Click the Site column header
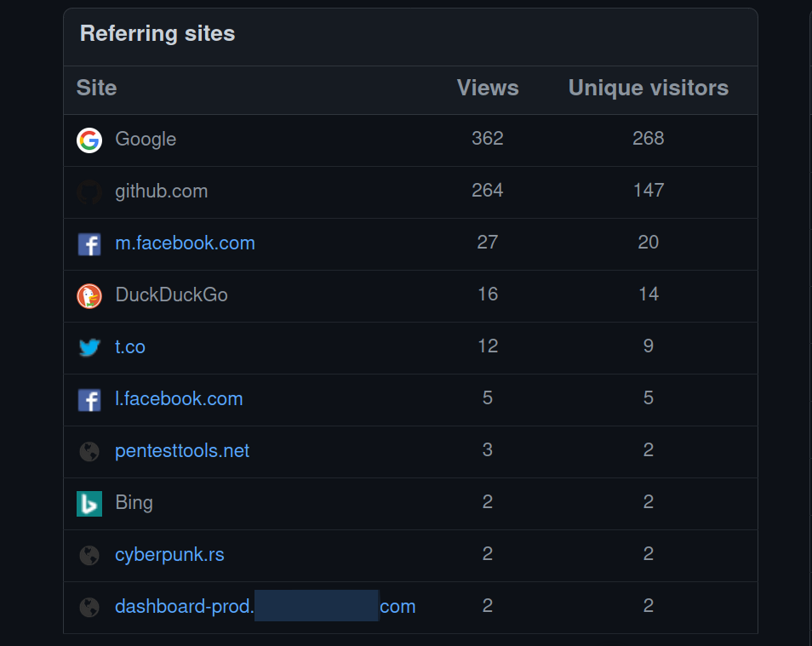Screen dimensions: 812x646 (x=96, y=88)
